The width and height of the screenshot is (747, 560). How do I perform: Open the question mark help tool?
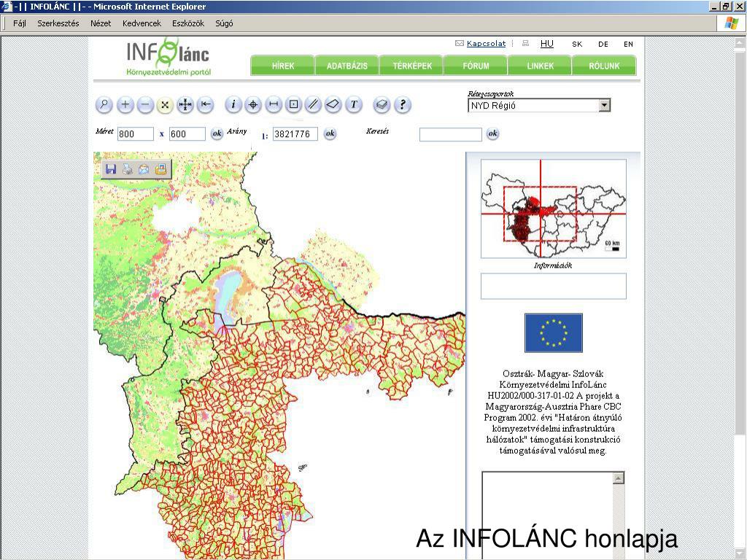coord(403,105)
